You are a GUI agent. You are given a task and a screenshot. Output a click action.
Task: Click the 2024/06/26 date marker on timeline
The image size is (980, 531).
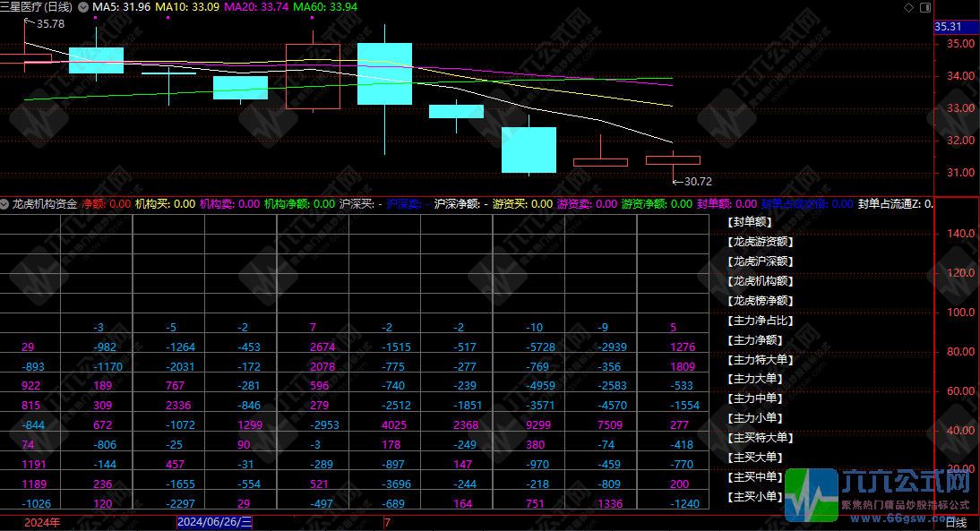click(216, 522)
